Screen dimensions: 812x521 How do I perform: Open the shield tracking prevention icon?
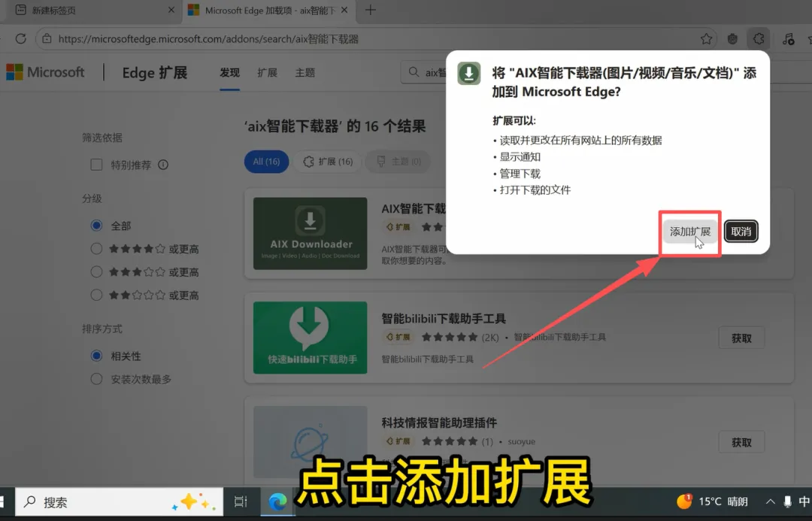click(x=732, y=39)
